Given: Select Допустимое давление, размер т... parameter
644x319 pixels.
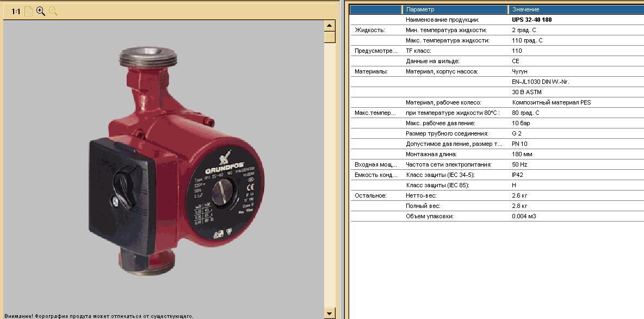Looking at the screenshot, I should tap(454, 144).
